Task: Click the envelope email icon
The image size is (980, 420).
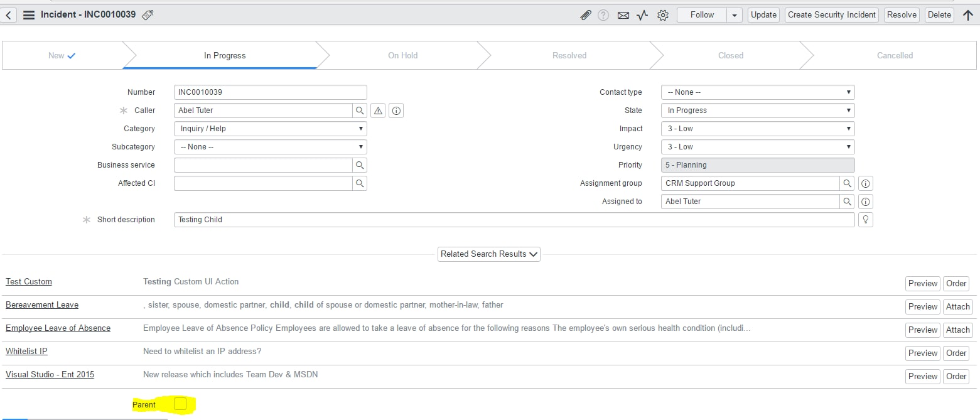Action: (x=623, y=15)
